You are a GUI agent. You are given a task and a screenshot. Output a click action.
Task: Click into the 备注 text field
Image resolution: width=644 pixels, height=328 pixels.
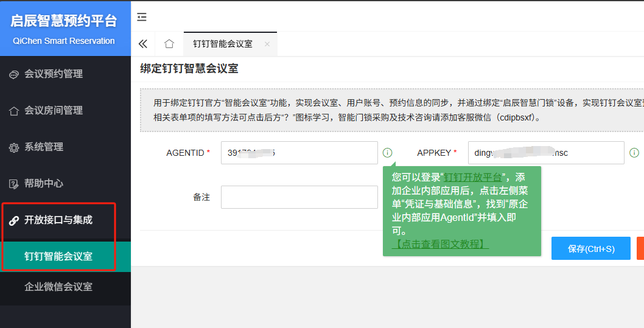tap(299, 197)
